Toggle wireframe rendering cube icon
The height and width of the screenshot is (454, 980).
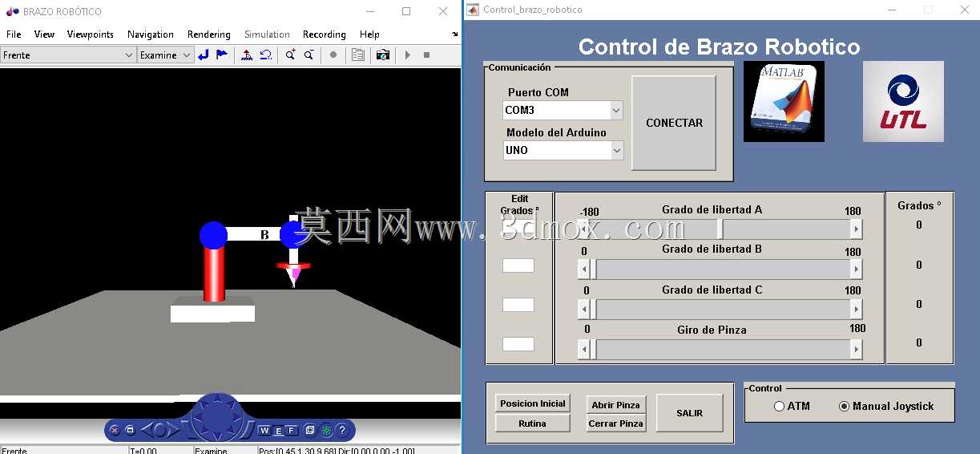[309, 430]
